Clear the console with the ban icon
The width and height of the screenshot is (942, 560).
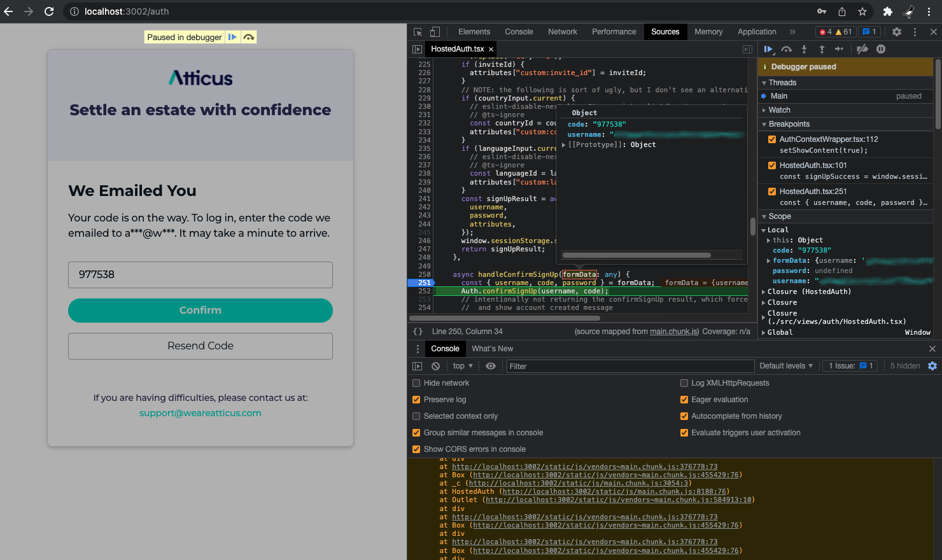tap(435, 366)
